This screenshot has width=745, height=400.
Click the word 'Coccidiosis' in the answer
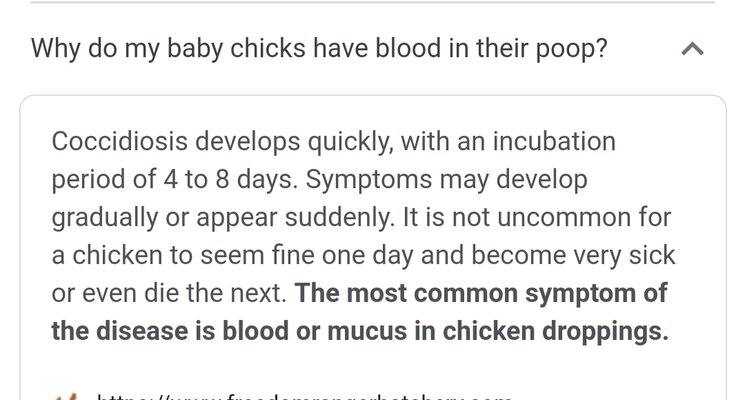click(119, 142)
